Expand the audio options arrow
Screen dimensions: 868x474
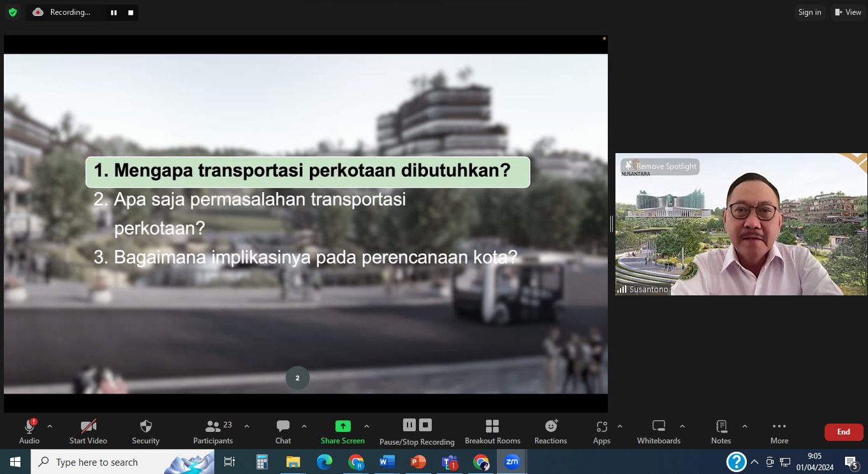[50, 426]
